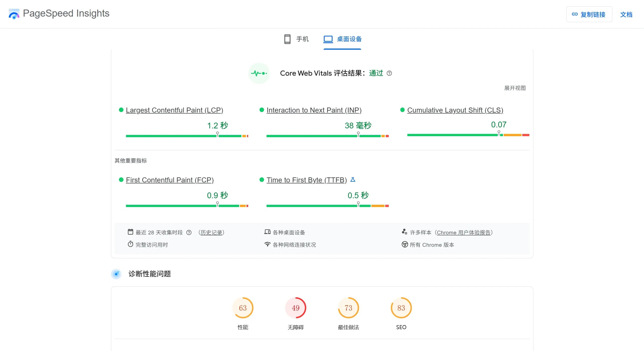The width and height of the screenshot is (644, 351).
Task: Click the 其他重要指标 heading
Action: tap(131, 161)
